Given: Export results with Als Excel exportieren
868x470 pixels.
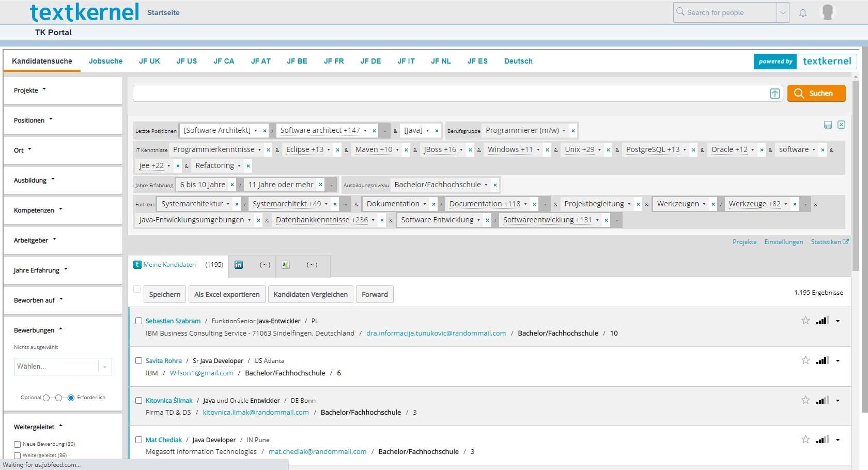Looking at the screenshot, I should tap(227, 295).
